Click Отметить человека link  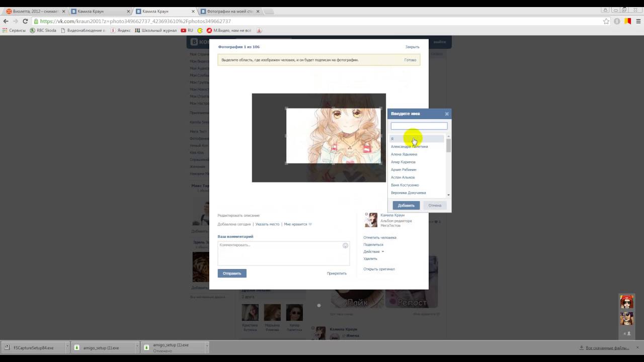380,237
